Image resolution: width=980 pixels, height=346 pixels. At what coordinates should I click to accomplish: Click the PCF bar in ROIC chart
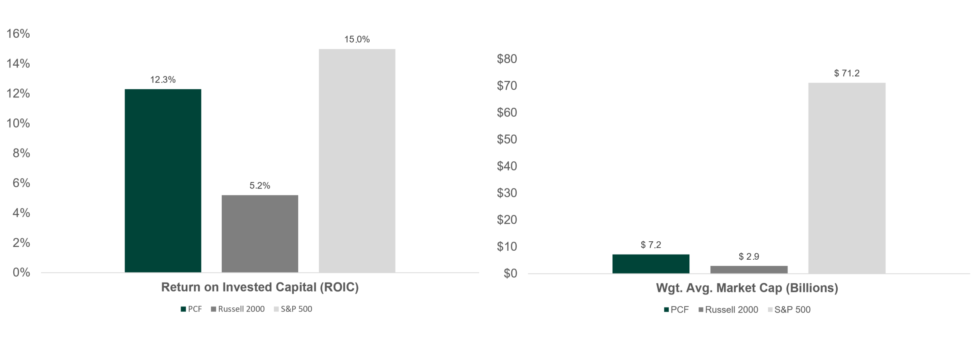163,181
